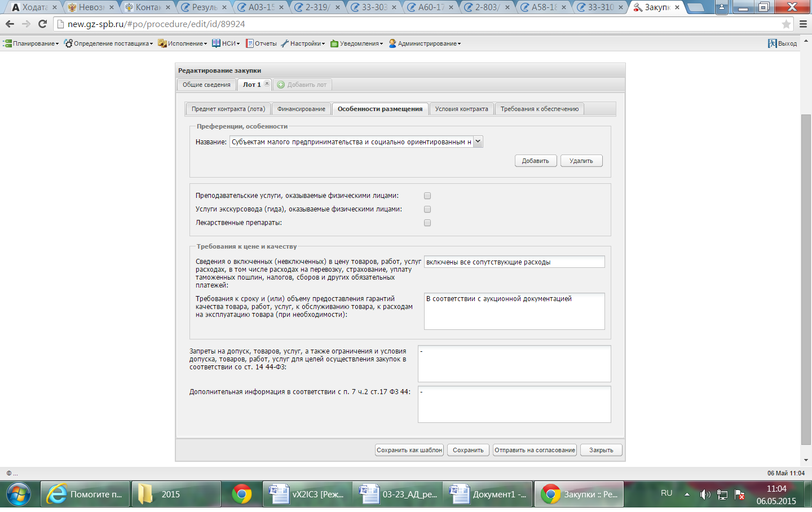Bookmark page with the star icon
812x512 pixels.
click(x=786, y=24)
